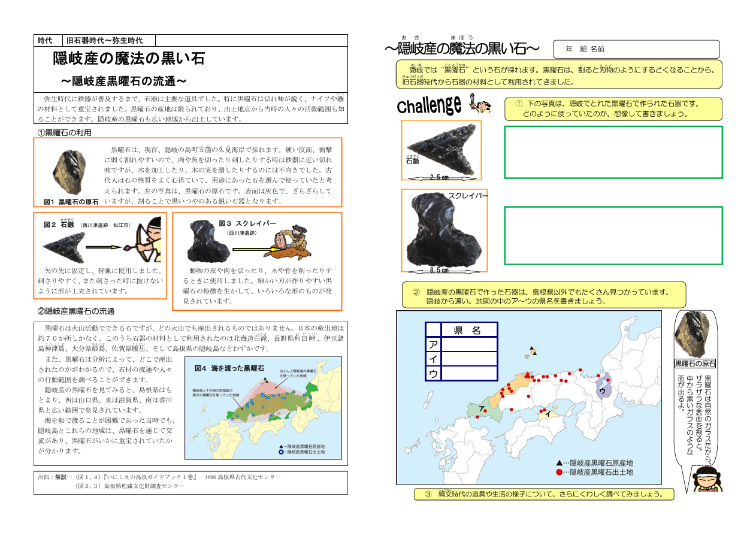756x536 pixels.
Task: Click the '年 組 名前' name field
Action: pyautogui.click(x=636, y=49)
